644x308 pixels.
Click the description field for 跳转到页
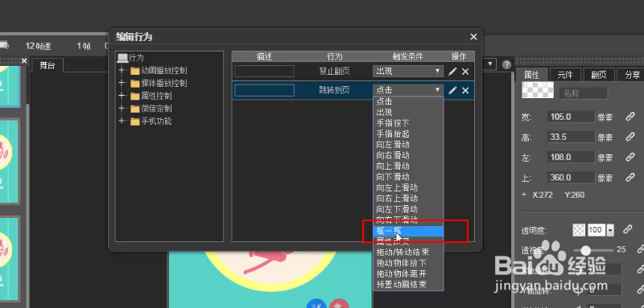click(x=264, y=91)
